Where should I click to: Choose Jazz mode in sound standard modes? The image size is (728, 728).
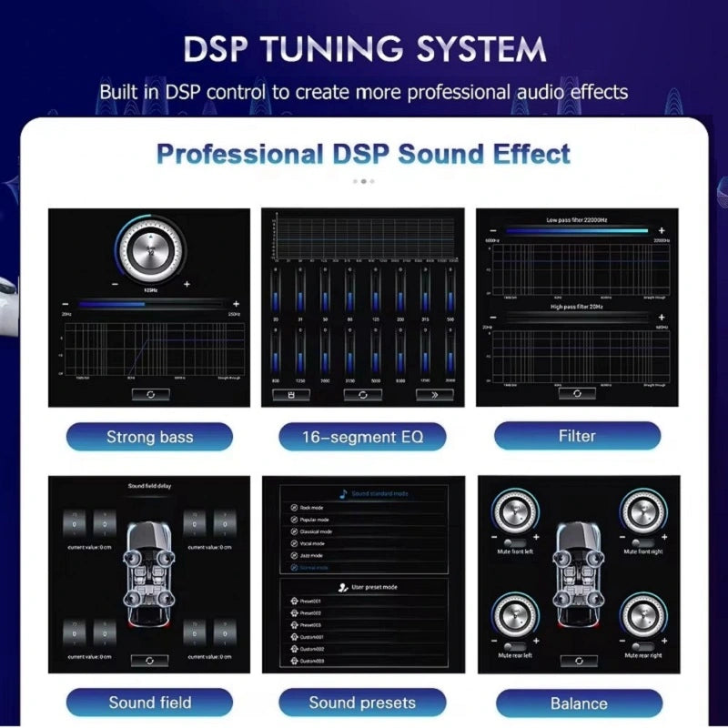point(294,555)
